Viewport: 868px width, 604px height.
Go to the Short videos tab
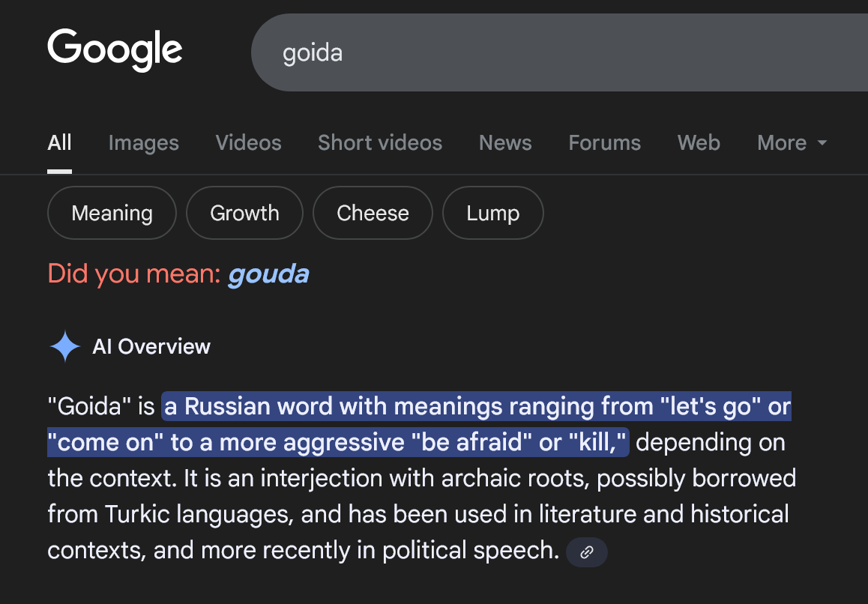pyautogui.click(x=379, y=143)
